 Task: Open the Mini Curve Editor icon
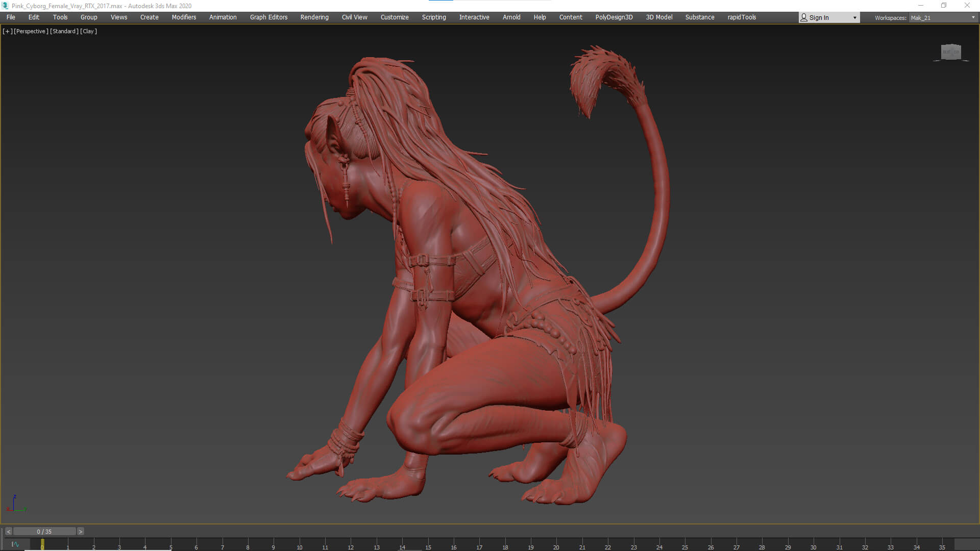[15, 544]
